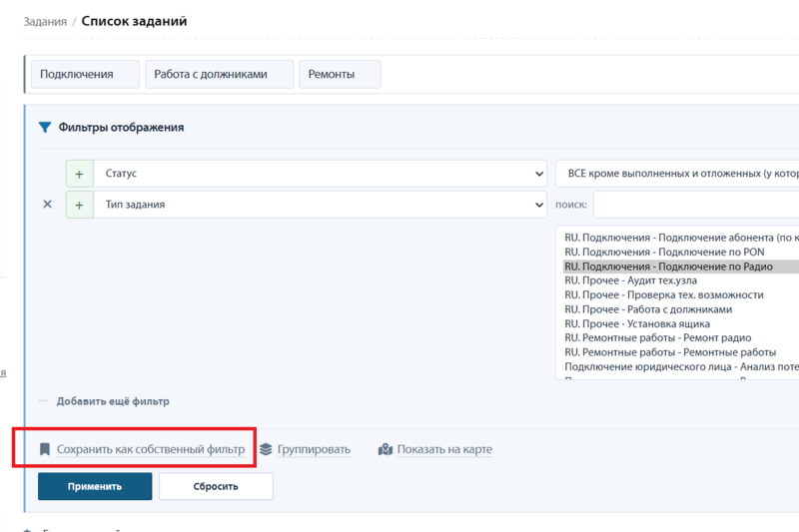Viewport: 799px width, 532px height.
Task: Open the Тип задания filter dropdown
Action: pyautogui.click(x=320, y=205)
